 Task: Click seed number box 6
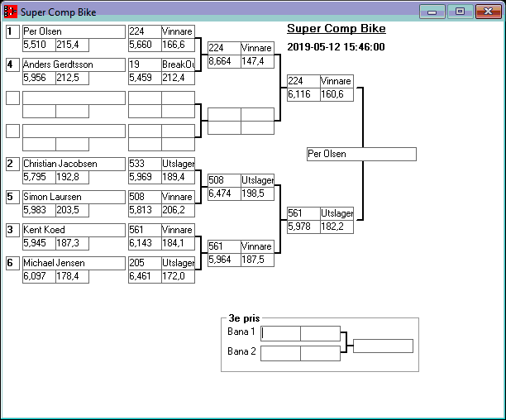(x=12, y=263)
